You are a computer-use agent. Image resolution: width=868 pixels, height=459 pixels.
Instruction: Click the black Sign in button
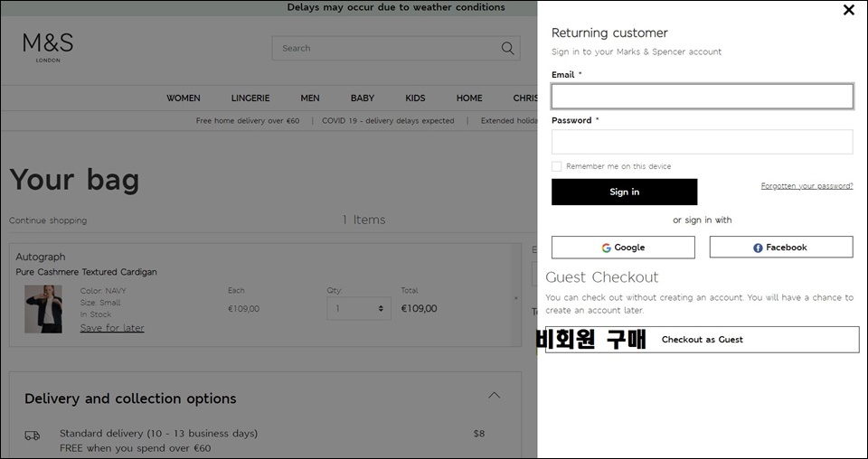625,192
